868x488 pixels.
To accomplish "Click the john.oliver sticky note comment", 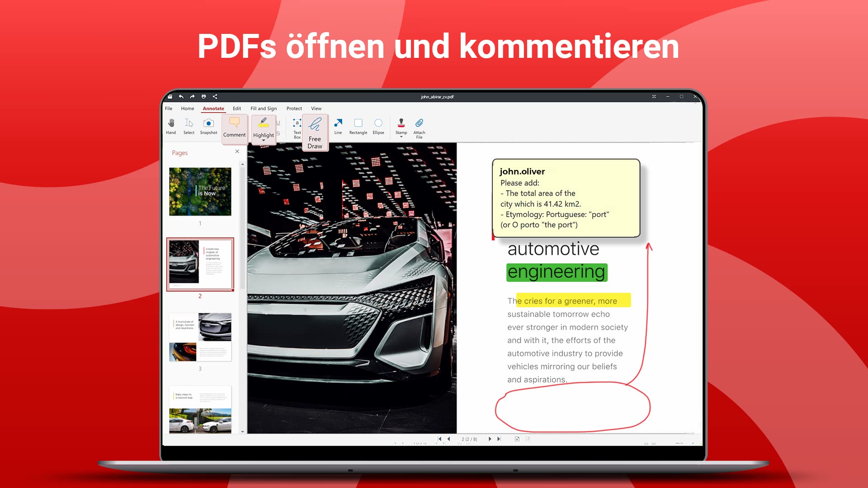I will tap(566, 198).
